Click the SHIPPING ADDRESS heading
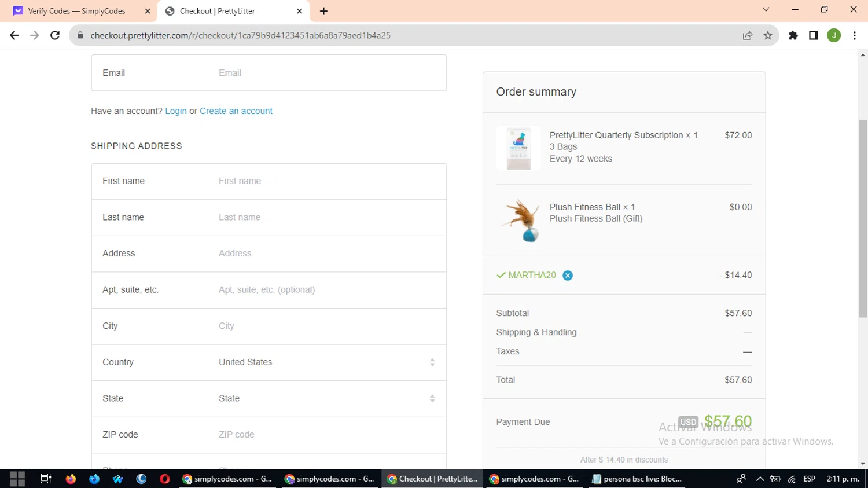Screen dimensions: 868x488 pyautogui.click(x=137, y=146)
